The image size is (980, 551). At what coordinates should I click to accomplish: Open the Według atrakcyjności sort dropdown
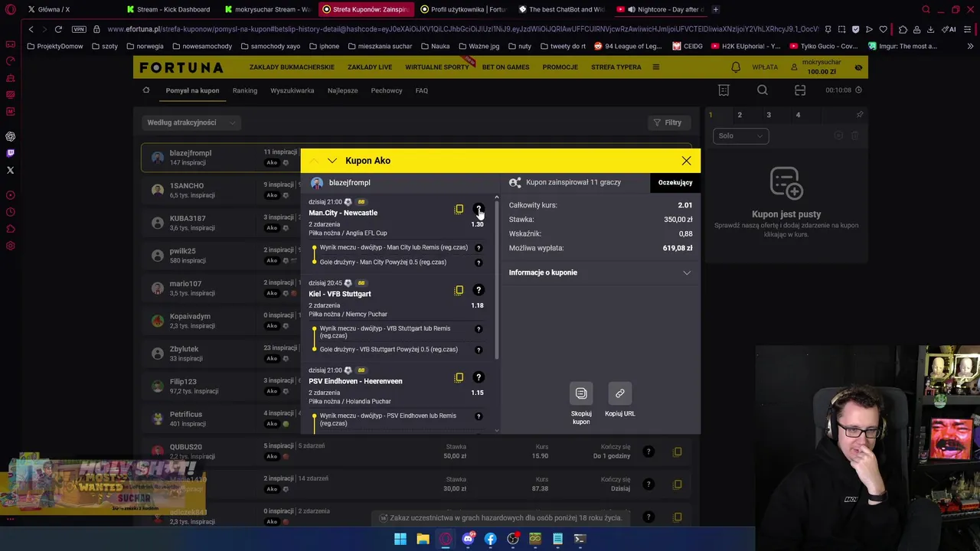[x=191, y=122]
